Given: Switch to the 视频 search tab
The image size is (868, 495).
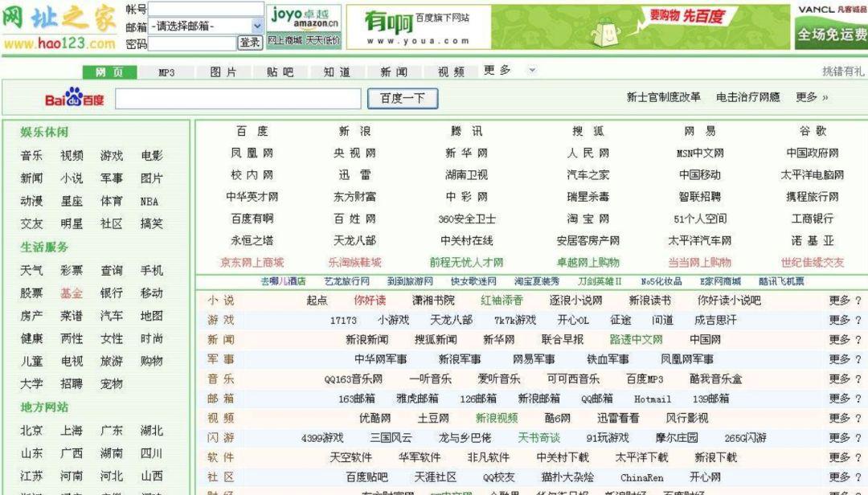Looking at the screenshot, I should click(451, 72).
